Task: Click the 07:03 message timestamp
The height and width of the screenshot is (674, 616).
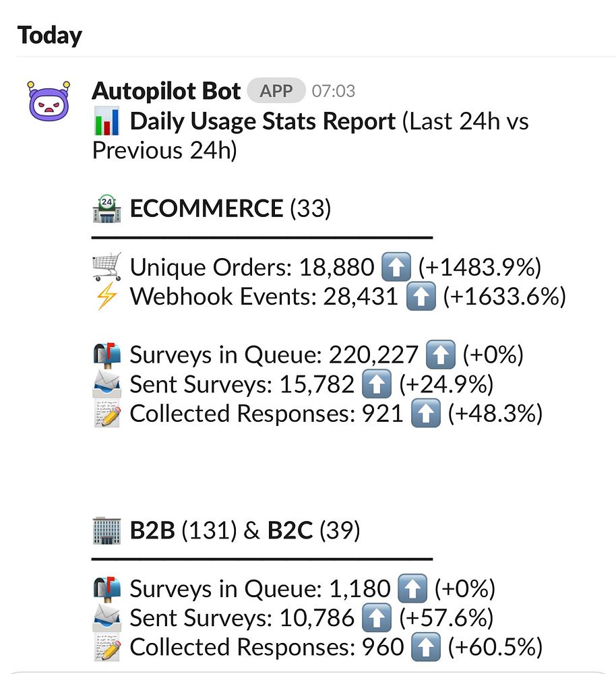Action: pos(333,91)
